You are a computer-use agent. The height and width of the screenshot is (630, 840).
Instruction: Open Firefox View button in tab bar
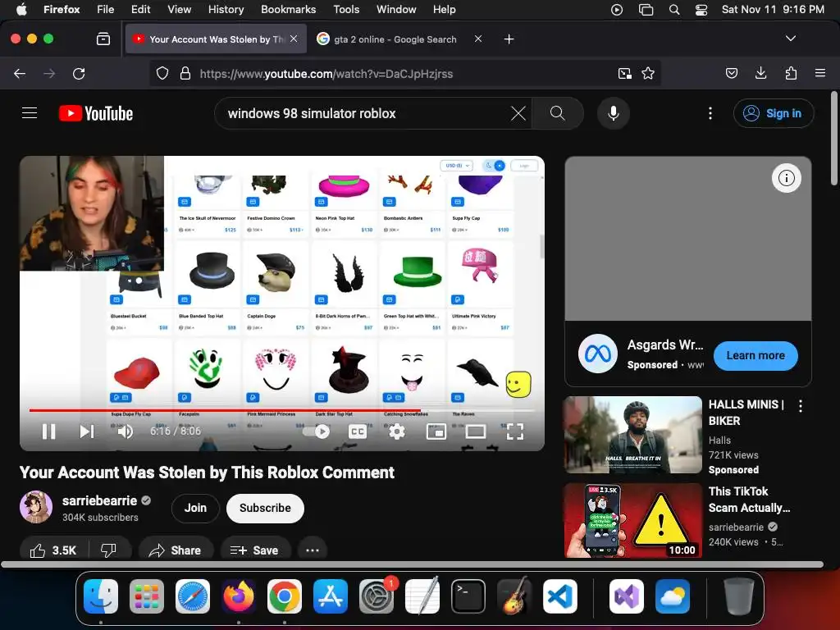point(103,39)
